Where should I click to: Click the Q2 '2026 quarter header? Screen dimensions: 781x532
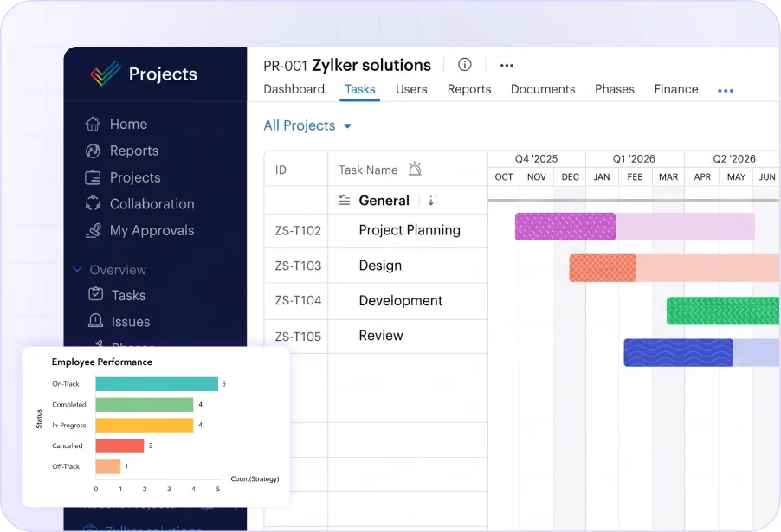pyautogui.click(x=734, y=159)
